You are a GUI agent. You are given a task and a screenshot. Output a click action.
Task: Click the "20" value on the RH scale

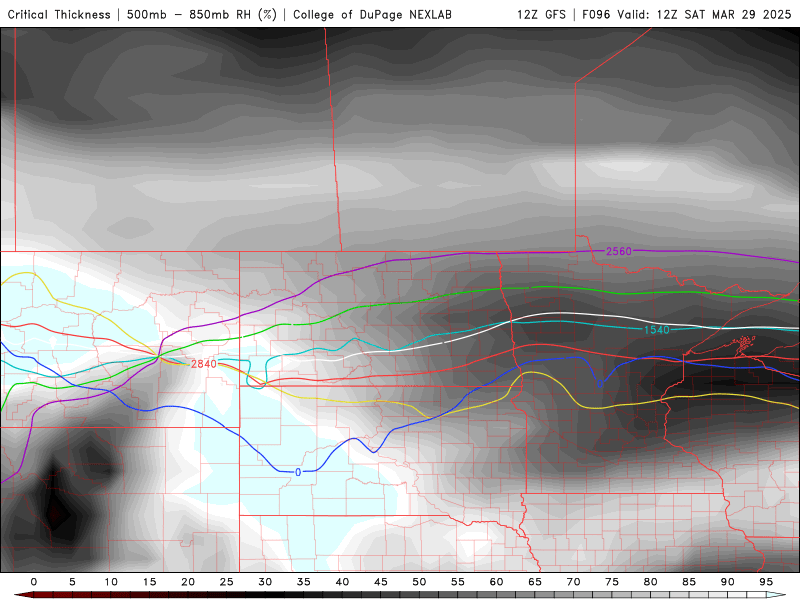click(x=188, y=582)
